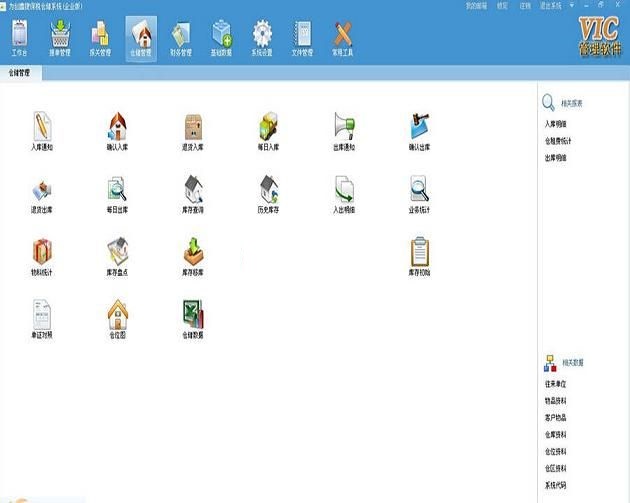The image size is (630, 503).
Task: Open title bar dropdown arrow menu
Action: click(572, 6)
